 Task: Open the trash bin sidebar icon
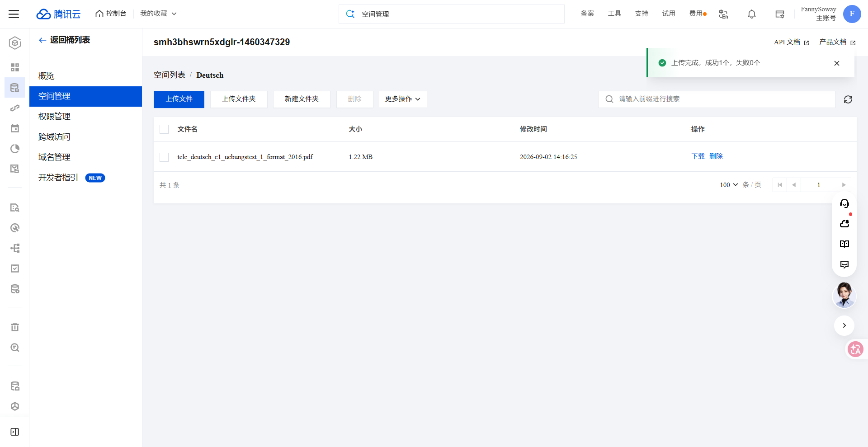(x=15, y=327)
